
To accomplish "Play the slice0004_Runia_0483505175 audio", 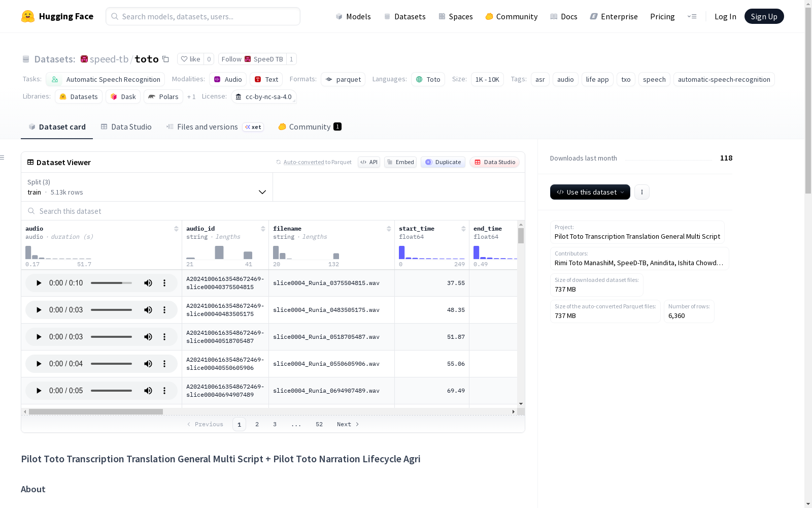I will pos(39,310).
